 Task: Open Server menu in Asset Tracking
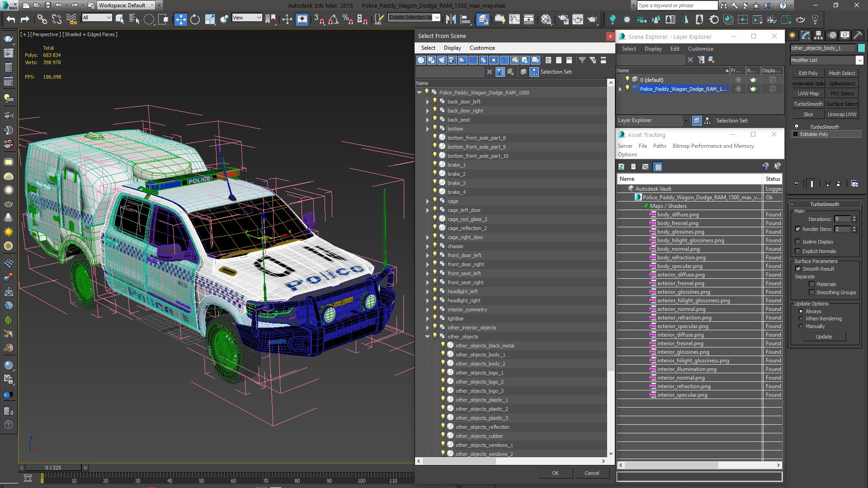625,146
